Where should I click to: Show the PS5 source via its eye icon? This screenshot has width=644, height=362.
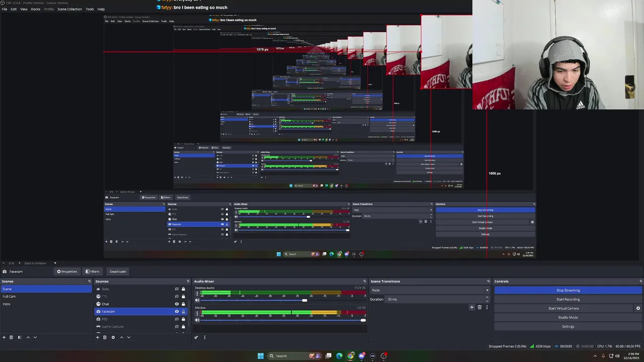[x=177, y=319]
